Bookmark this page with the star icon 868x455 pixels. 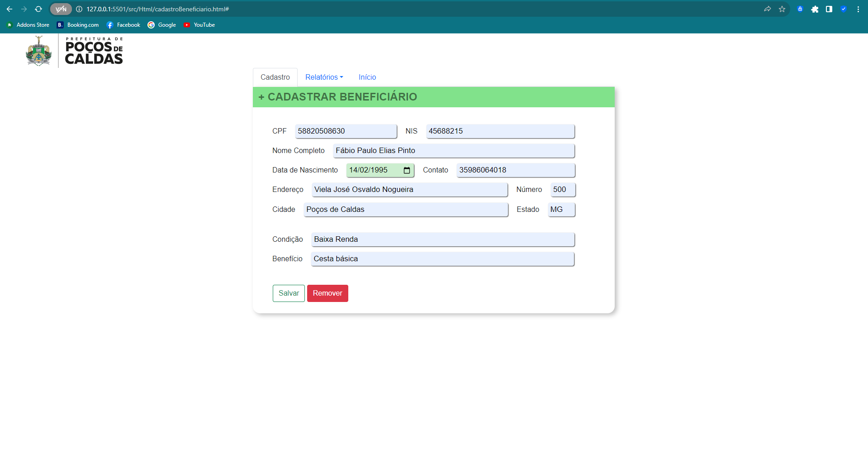click(x=782, y=9)
